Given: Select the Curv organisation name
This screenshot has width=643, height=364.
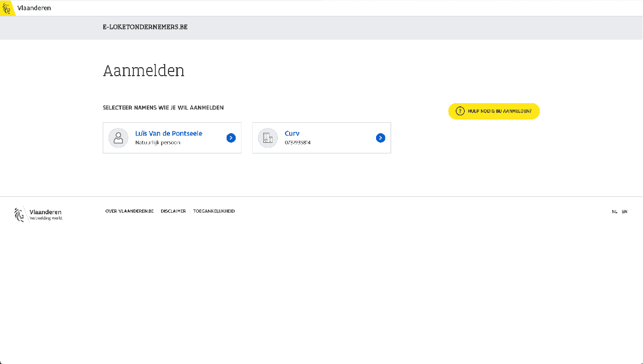Looking at the screenshot, I should 292,133.
